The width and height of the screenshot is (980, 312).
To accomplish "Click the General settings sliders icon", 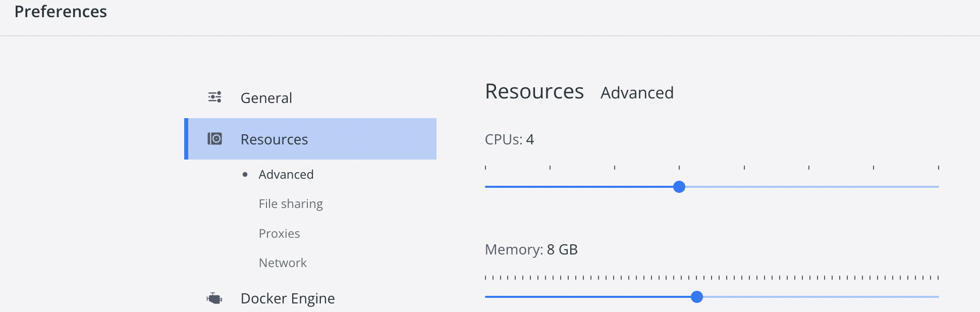I will coord(214,97).
